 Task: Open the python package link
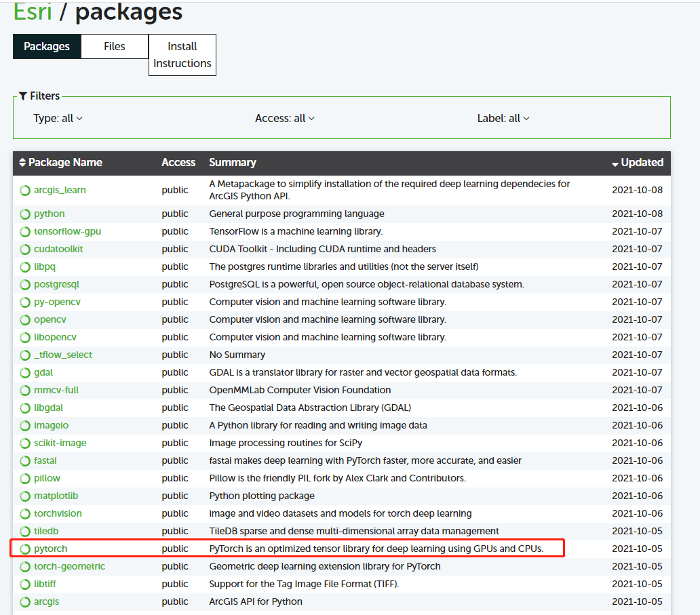(49, 214)
